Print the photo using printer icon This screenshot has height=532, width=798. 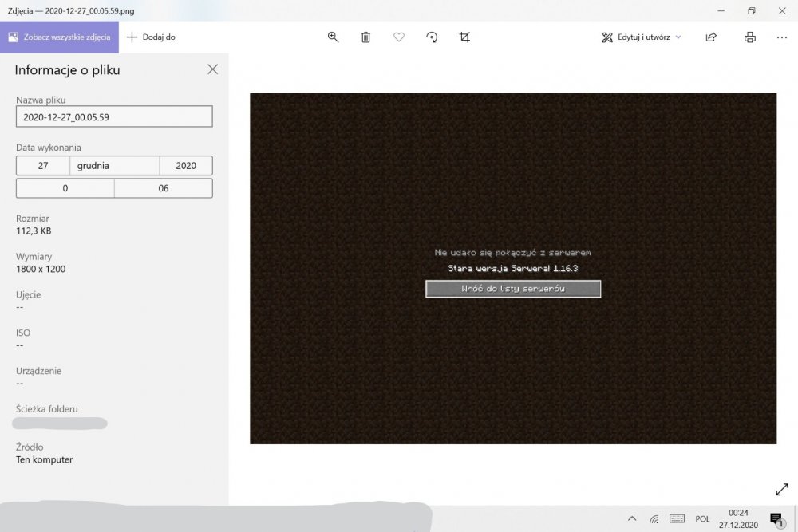click(749, 37)
